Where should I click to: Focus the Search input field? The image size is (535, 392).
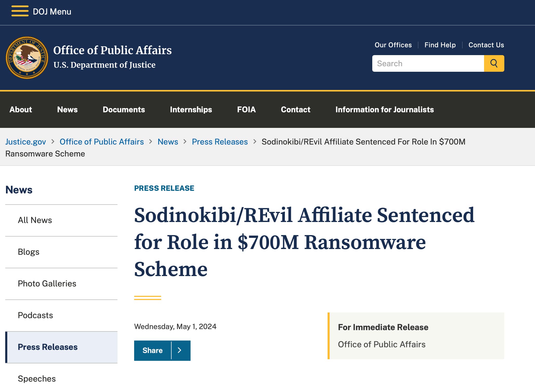click(x=428, y=63)
